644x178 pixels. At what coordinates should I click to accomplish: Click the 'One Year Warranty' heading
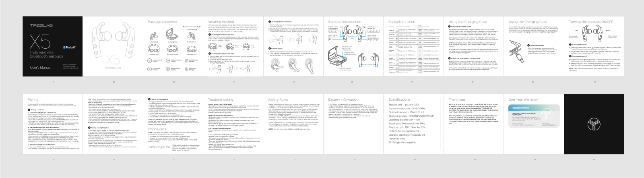pos(523,99)
